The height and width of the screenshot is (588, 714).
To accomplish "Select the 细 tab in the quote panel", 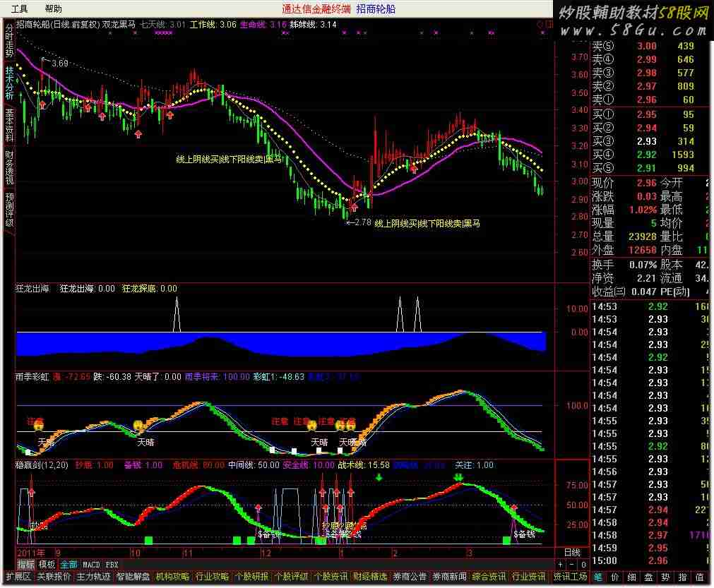I will pos(631,577).
